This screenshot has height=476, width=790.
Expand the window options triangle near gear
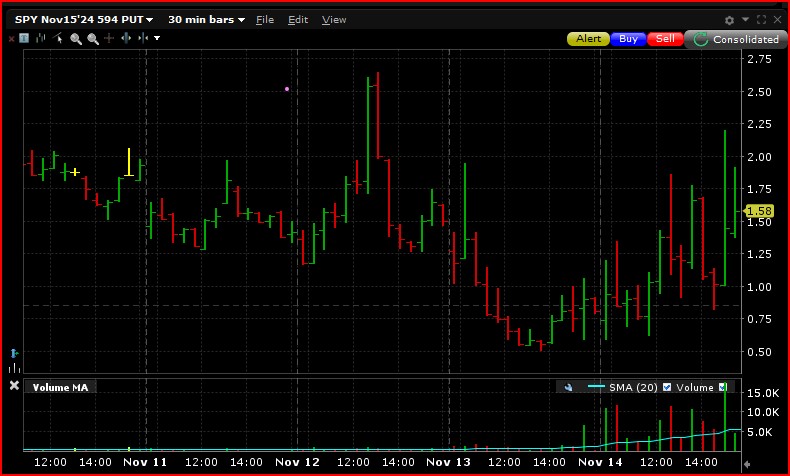[745, 20]
